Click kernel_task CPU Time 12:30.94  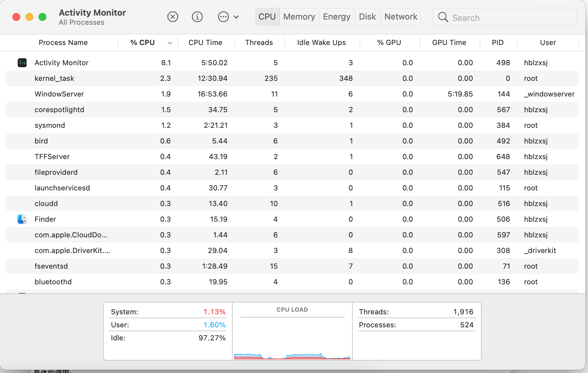tap(212, 78)
